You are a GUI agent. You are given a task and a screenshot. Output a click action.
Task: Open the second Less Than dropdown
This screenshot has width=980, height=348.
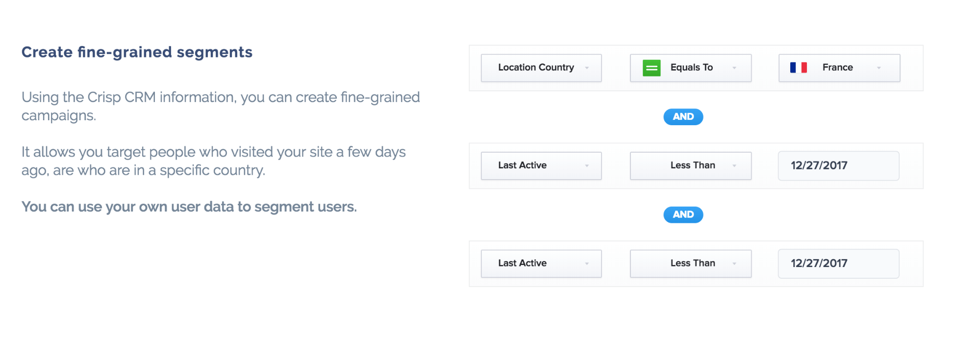[x=690, y=264]
